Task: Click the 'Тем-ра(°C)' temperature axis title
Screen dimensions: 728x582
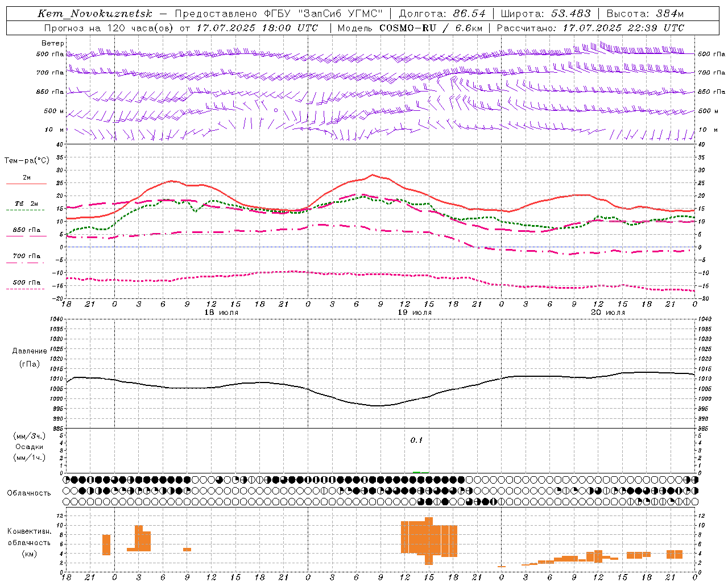Action: click(x=27, y=161)
